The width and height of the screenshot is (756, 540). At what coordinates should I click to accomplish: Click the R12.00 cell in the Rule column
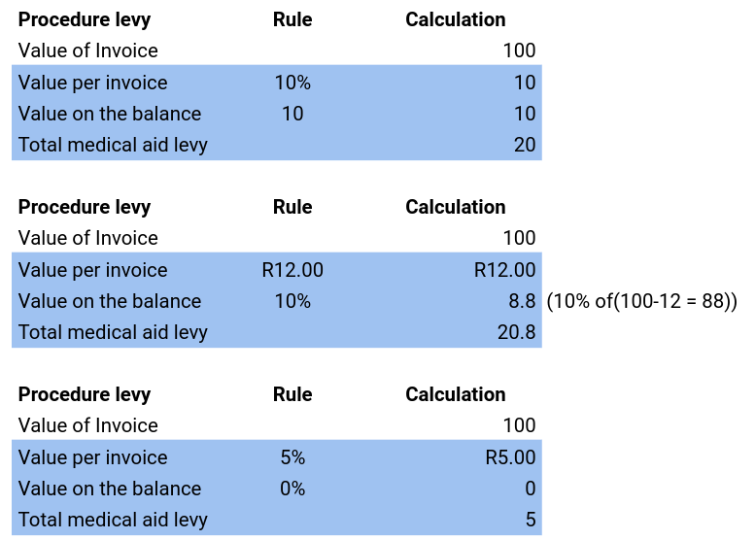click(x=292, y=270)
